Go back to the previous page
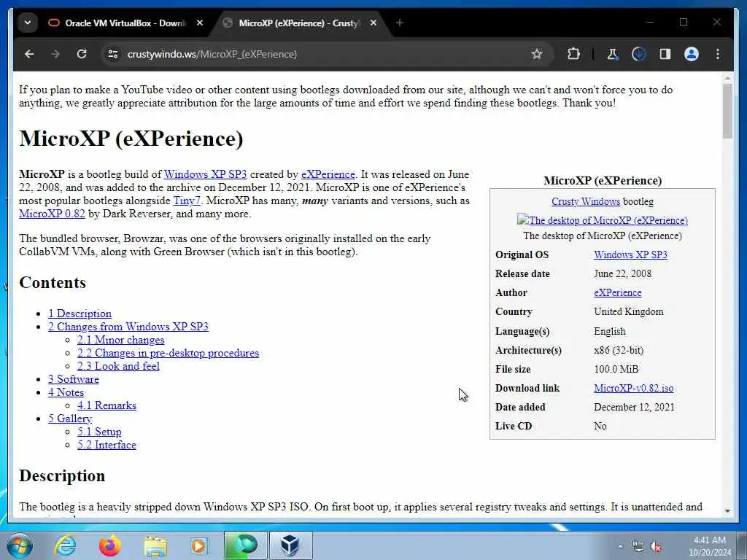The image size is (747, 560). point(29,54)
